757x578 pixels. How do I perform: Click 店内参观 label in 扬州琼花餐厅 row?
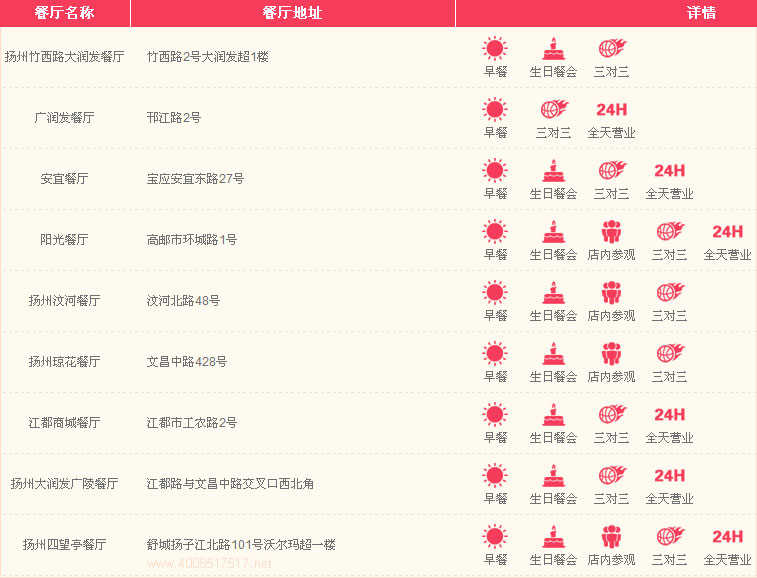pos(611,377)
